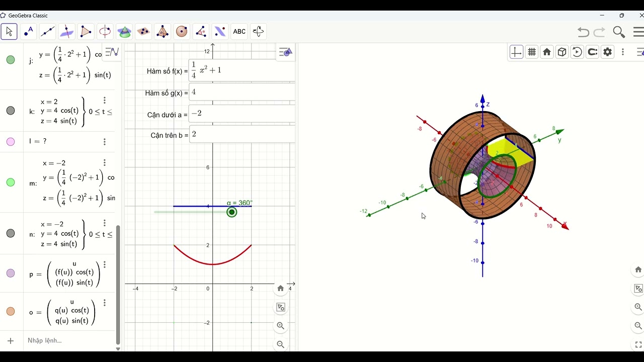644x362 pixels.
Task: Choose the Reflect about Plane tool
Action: pos(219,32)
